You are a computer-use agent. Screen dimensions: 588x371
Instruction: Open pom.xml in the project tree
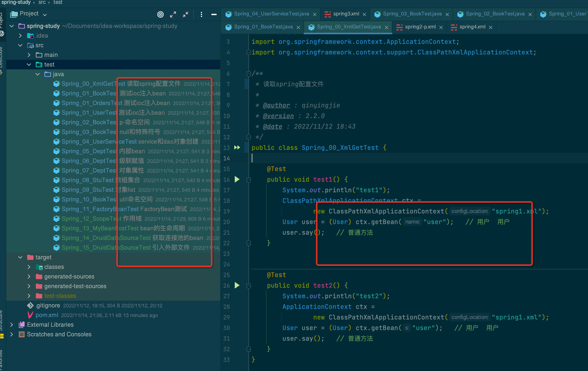[x=47, y=315]
